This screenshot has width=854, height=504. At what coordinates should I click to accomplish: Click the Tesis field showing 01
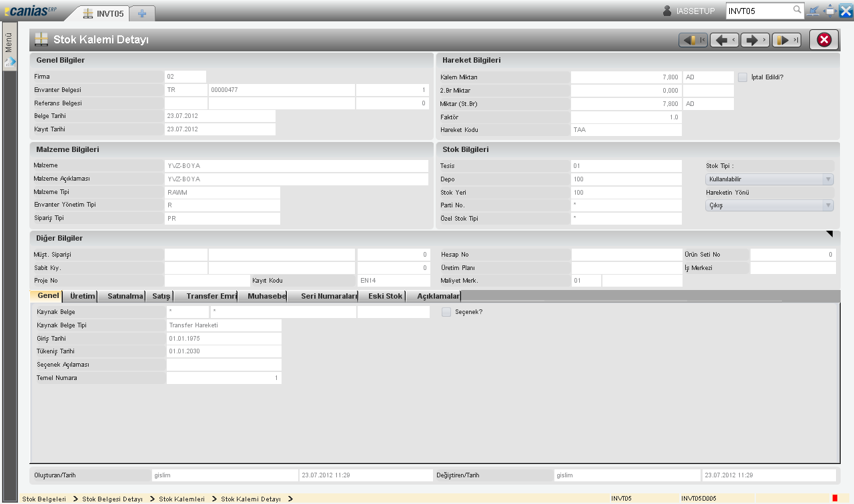(626, 166)
